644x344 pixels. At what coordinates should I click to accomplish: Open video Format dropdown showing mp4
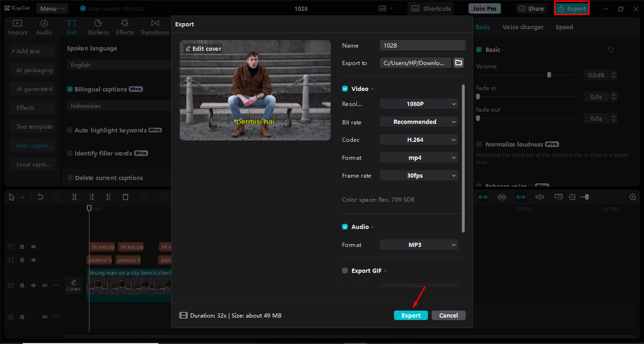pos(419,157)
